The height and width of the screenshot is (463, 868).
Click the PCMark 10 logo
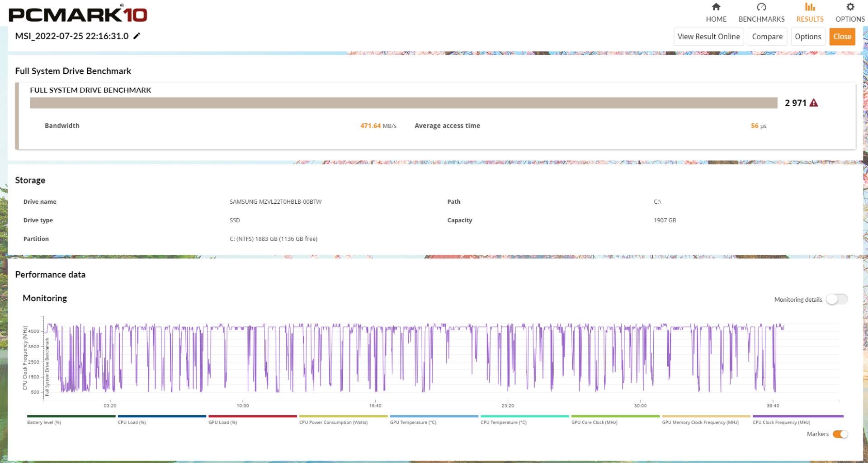point(78,14)
